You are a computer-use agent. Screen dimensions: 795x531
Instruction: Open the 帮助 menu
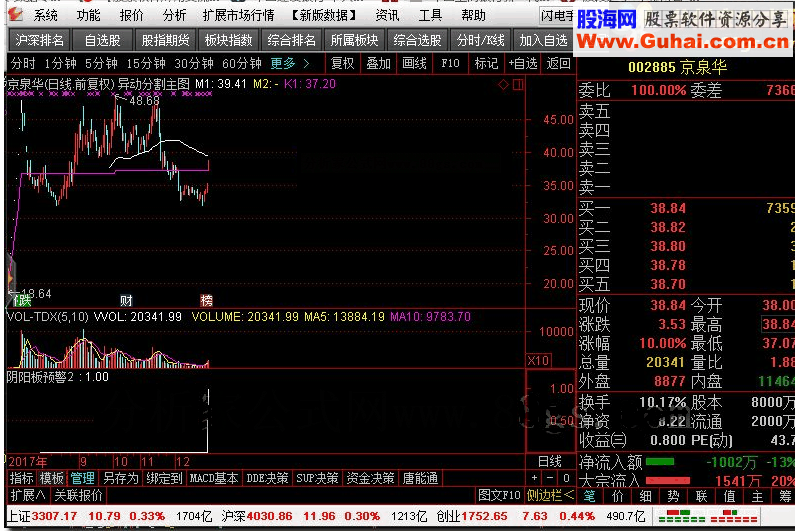[473, 15]
